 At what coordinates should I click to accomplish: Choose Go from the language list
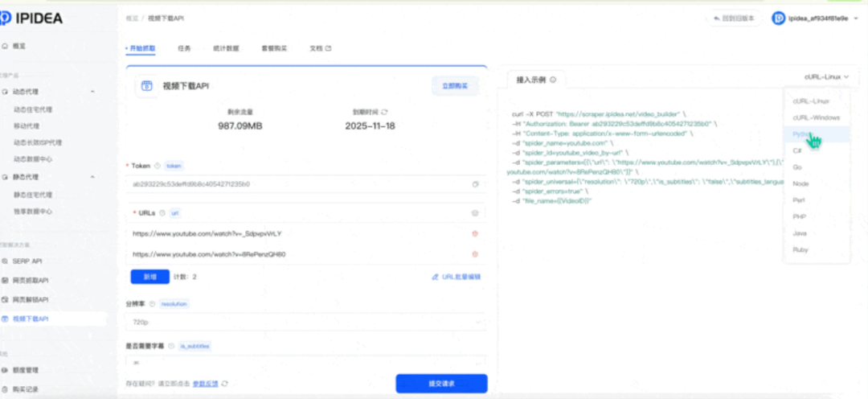[x=816, y=167]
